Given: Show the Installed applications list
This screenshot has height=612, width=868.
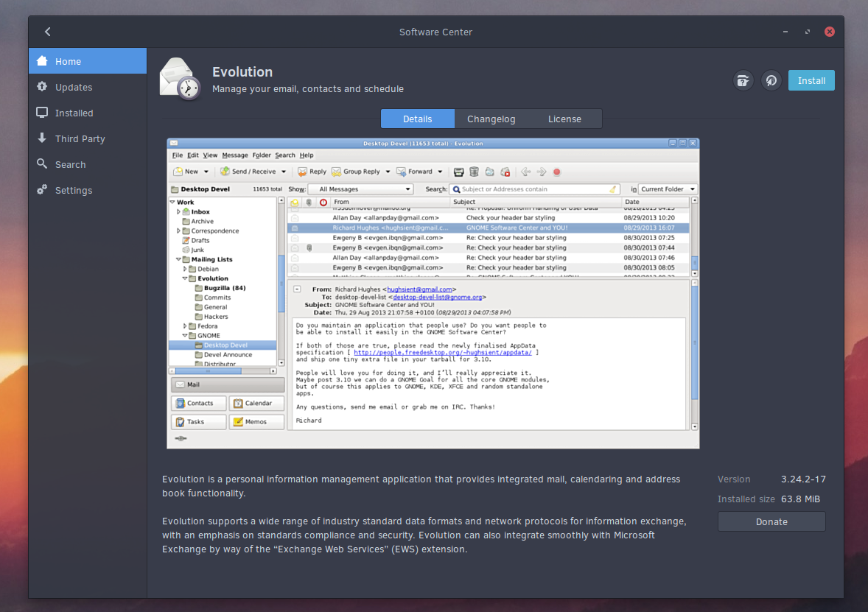Looking at the screenshot, I should (x=88, y=113).
